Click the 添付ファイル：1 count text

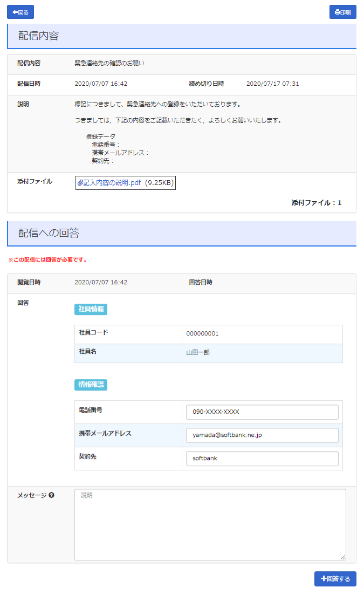tap(317, 203)
